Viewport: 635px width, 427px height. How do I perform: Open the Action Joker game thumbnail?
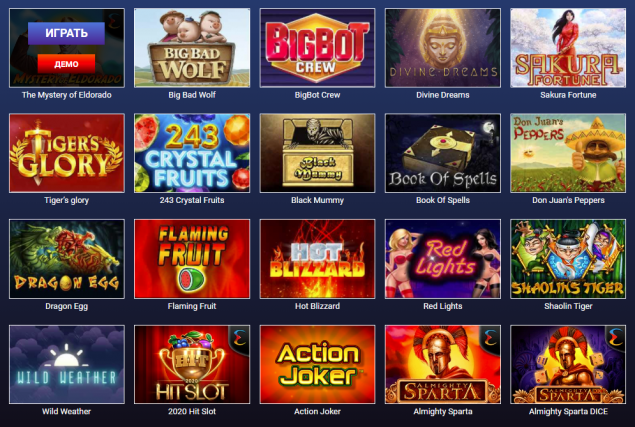tap(318, 364)
